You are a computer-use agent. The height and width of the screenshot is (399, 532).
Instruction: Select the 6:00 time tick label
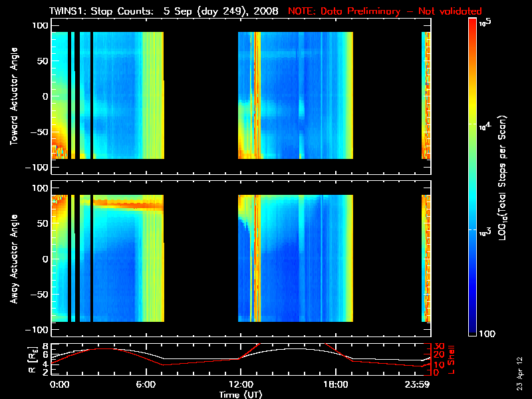pos(145,384)
